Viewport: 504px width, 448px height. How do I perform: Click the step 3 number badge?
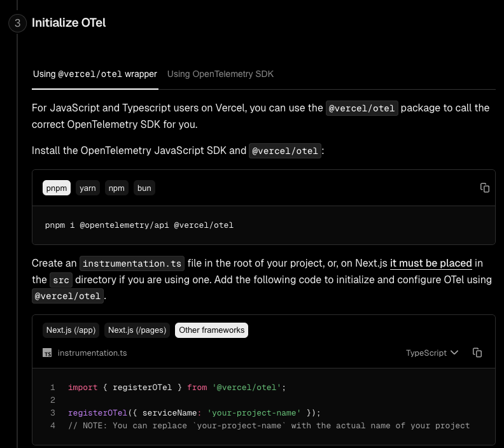coord(17,23)
